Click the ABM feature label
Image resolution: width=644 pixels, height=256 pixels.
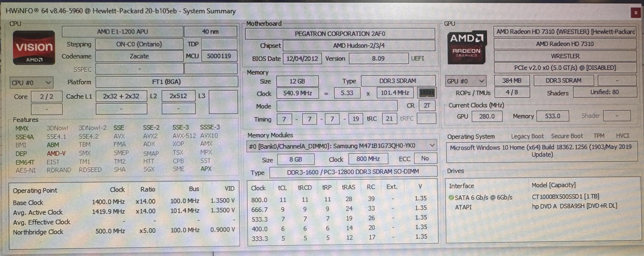(53, 145)
